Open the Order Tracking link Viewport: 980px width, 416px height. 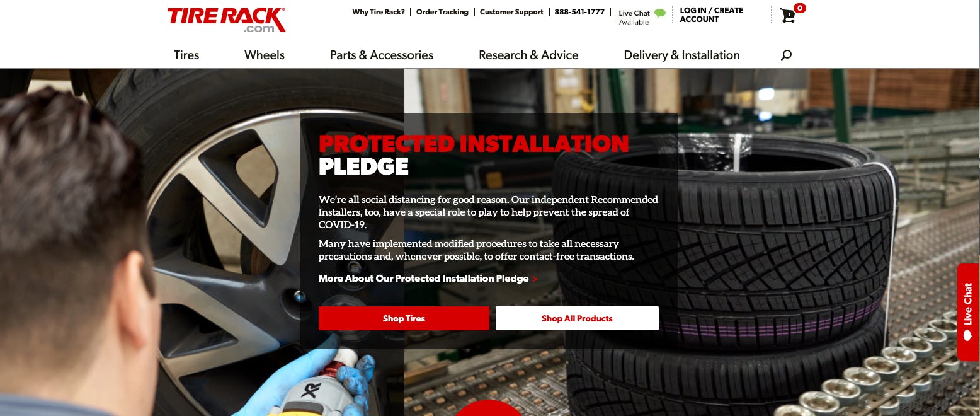click(442, 12)
